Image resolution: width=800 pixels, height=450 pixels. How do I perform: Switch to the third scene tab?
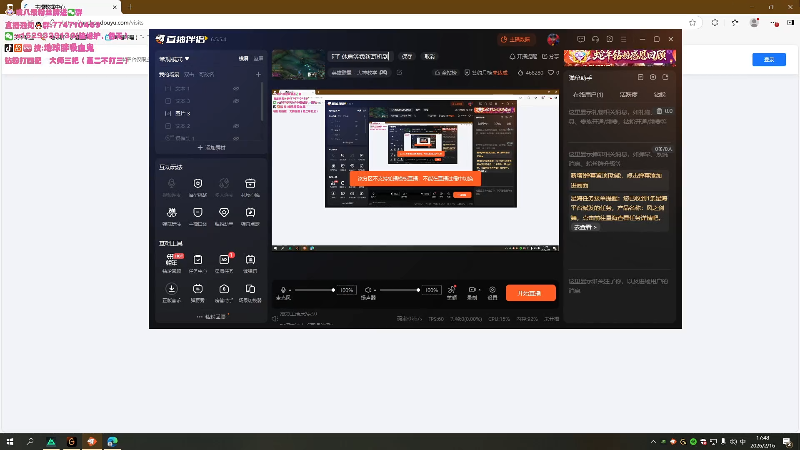[206, 74]
